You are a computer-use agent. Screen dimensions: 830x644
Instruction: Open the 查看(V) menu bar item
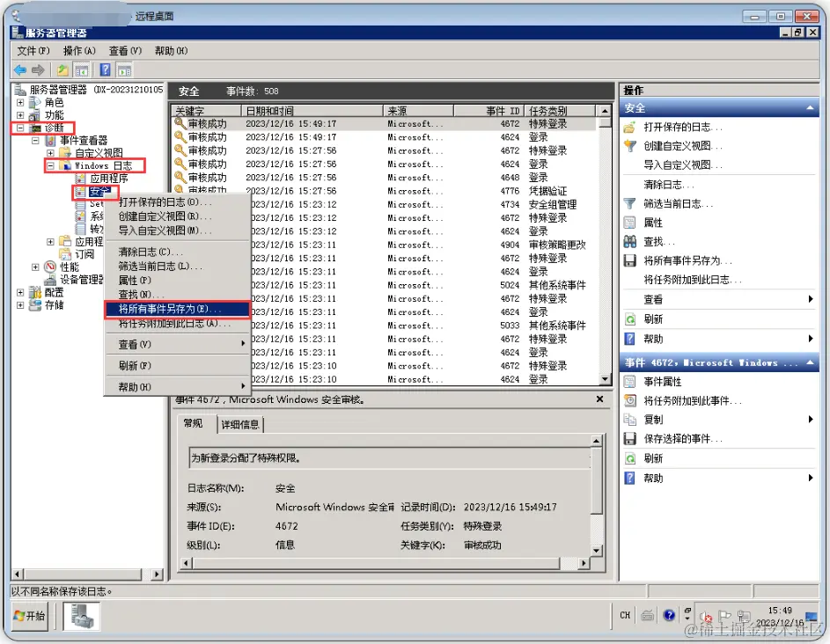pyautogui.click(x=126, y=51)
